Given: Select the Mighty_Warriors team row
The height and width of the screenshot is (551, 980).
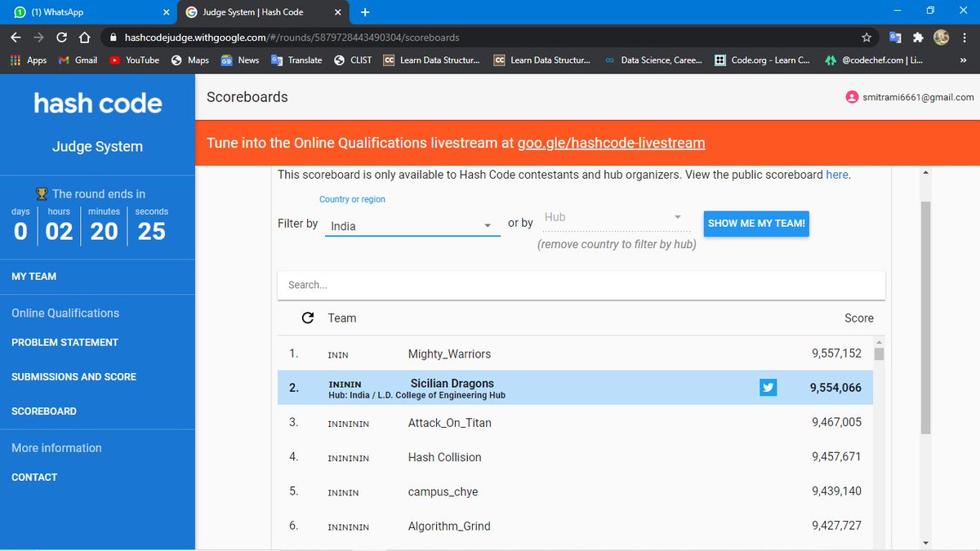Looking at the screenshot, I should click(576, 354).
